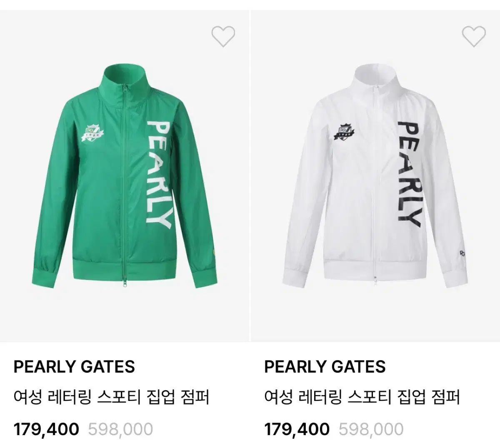Open the green PEARLY jacket product image
500x448 pixels.
pos(125,176)
